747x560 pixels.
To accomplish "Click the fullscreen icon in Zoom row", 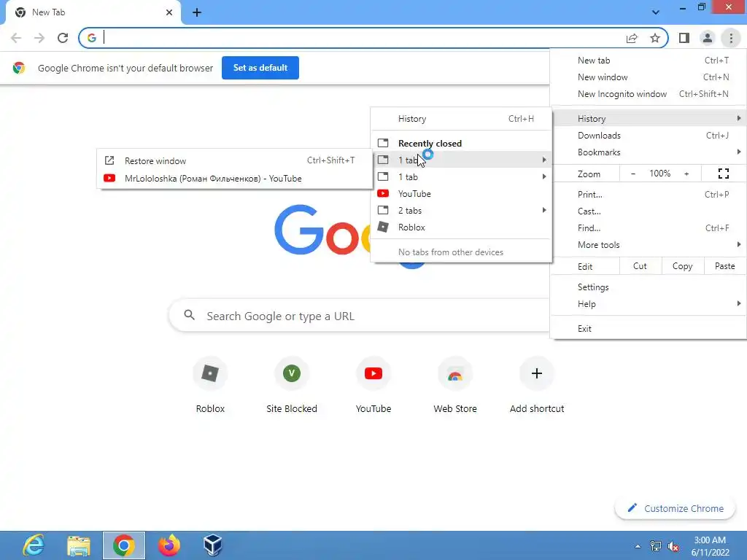I will point(723,174).
